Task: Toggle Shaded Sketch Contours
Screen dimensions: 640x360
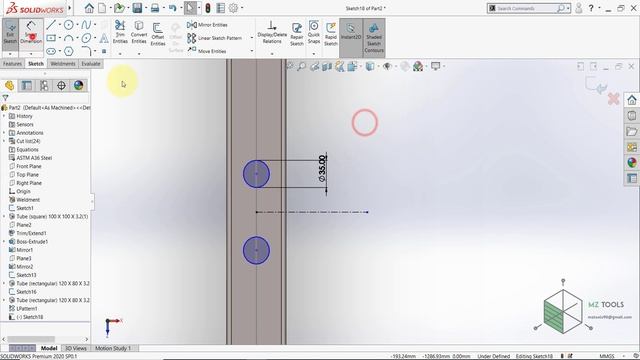Action: tap(374, 38)
